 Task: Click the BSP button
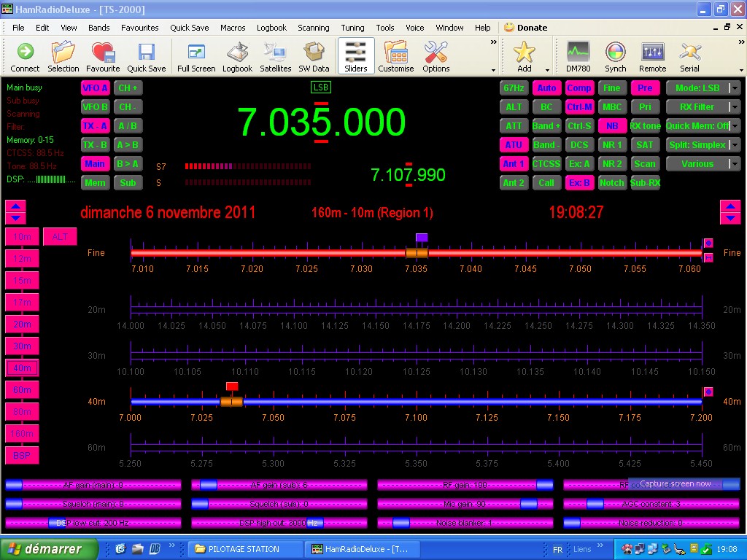[22, 456]
